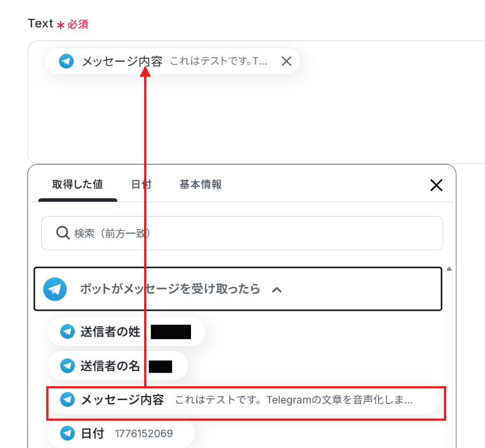The width and height of the screenshot is (485, 448).
Task: Choose the メッセージ内容 value in the list
Action: 244,400
